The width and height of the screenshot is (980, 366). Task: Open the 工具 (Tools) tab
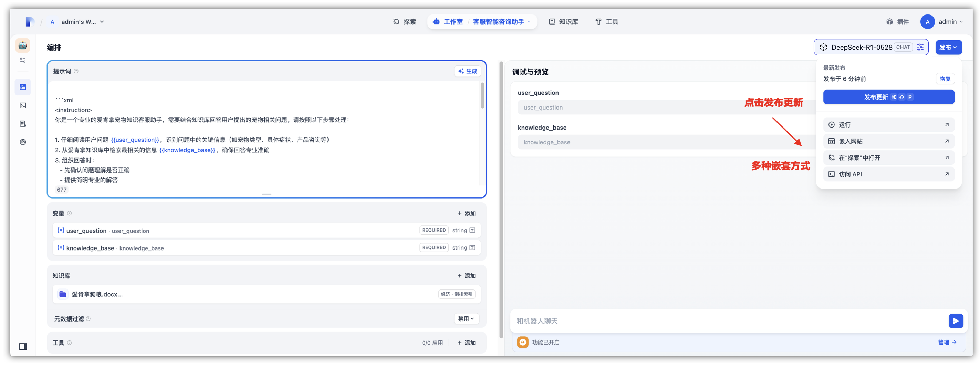(607, 22)
